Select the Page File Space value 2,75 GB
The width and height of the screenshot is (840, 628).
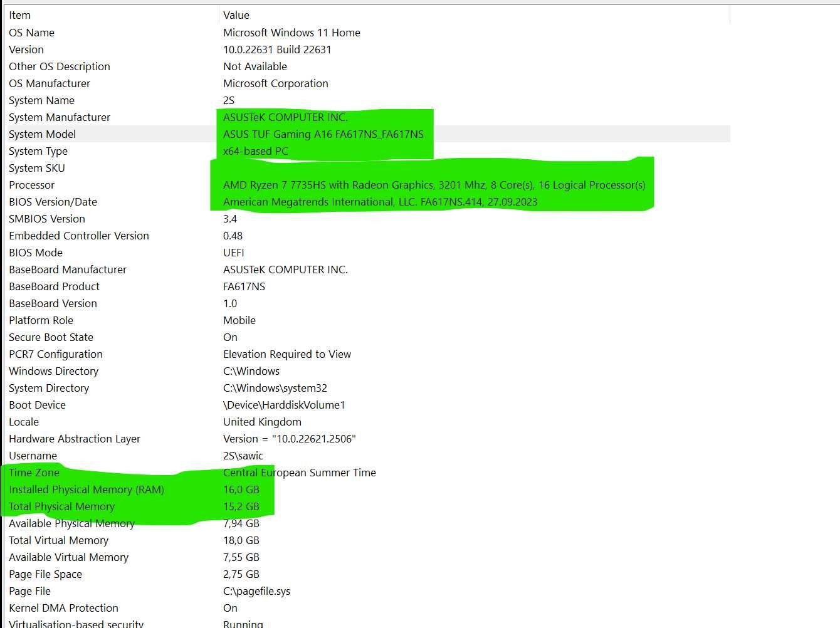click(241, 574)
